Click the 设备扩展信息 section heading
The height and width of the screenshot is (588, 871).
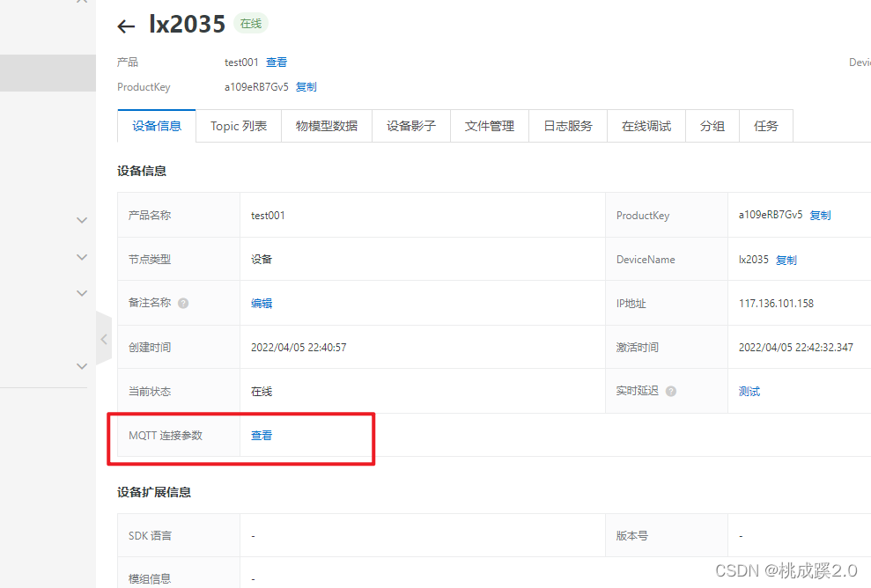[x=154, y=492]
